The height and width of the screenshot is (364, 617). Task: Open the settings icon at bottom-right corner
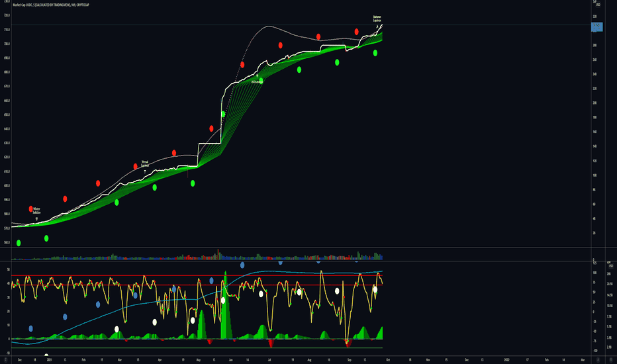click(610, 359)
